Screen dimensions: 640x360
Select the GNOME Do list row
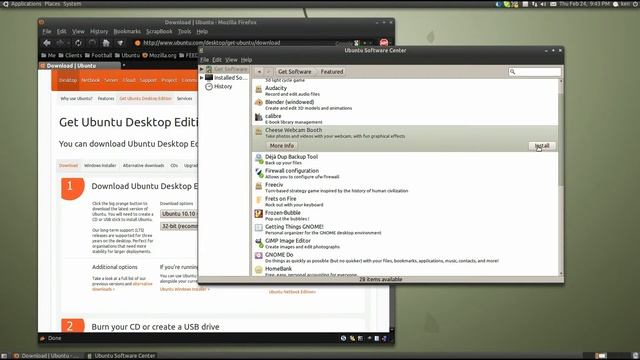(x=405, y=258)
